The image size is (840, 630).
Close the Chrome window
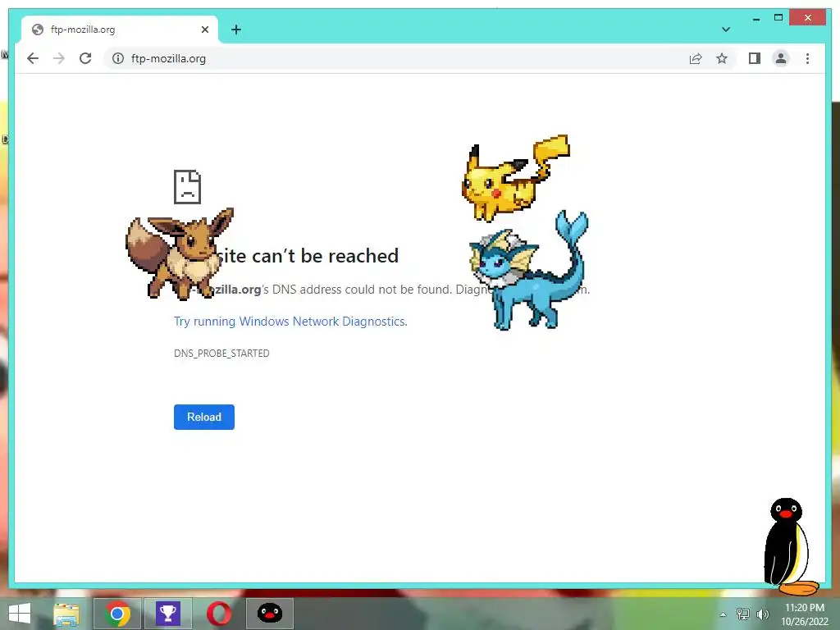point(808,18)
